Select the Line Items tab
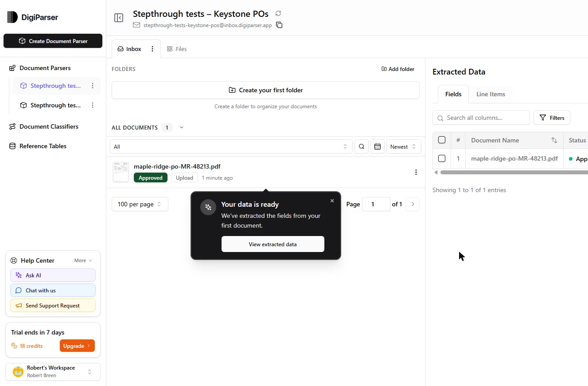The height and width of the screenshot is (386, 588). 491,94
